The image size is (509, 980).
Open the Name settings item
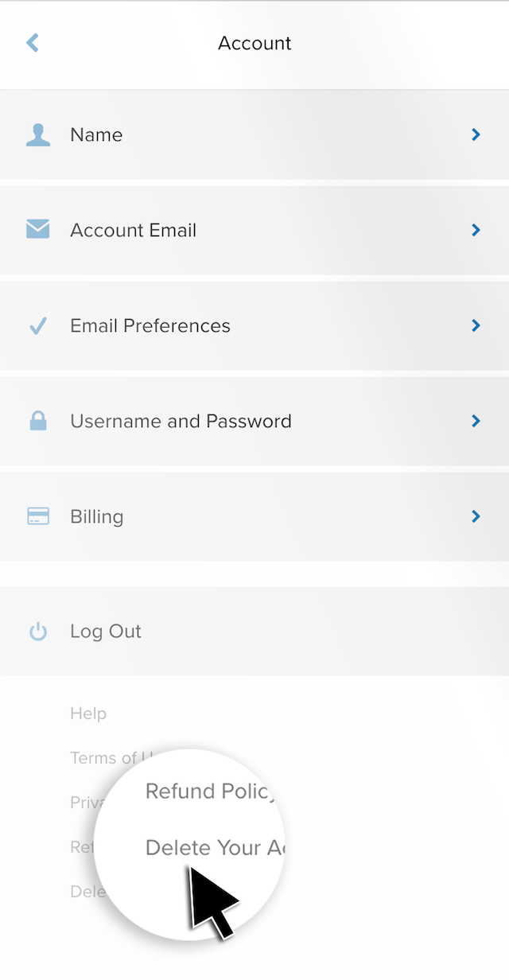[96, 135]
